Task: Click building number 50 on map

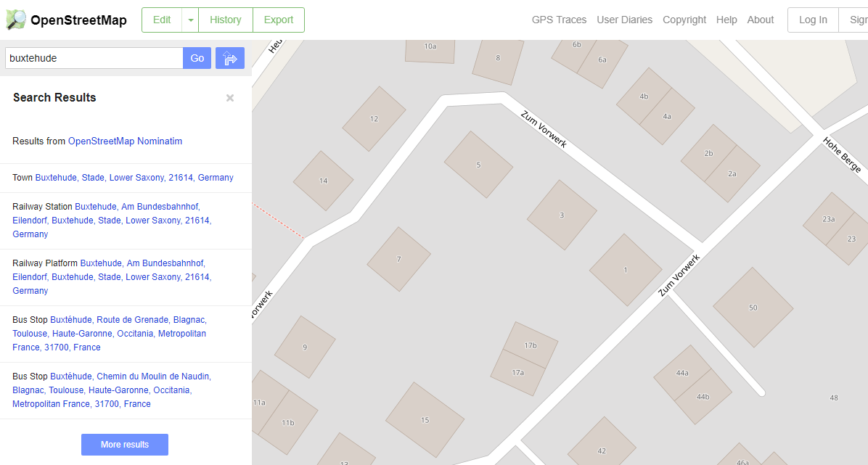Action: [753, 308]
